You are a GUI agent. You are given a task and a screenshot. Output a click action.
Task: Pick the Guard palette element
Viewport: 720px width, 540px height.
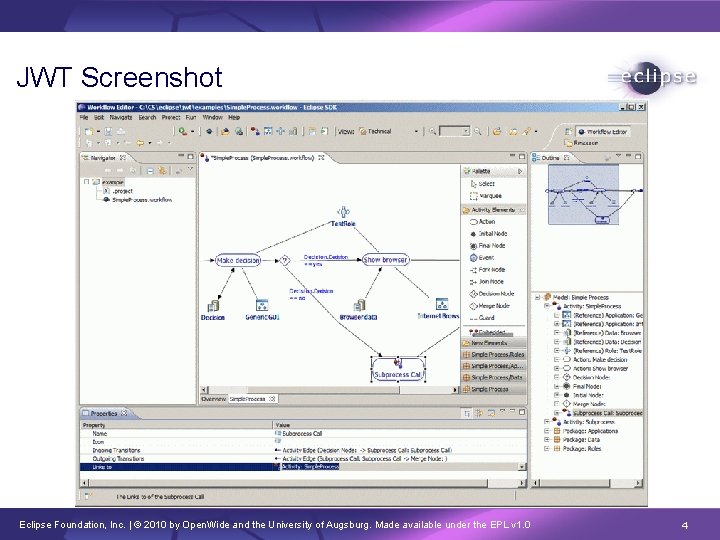(482, 318)
